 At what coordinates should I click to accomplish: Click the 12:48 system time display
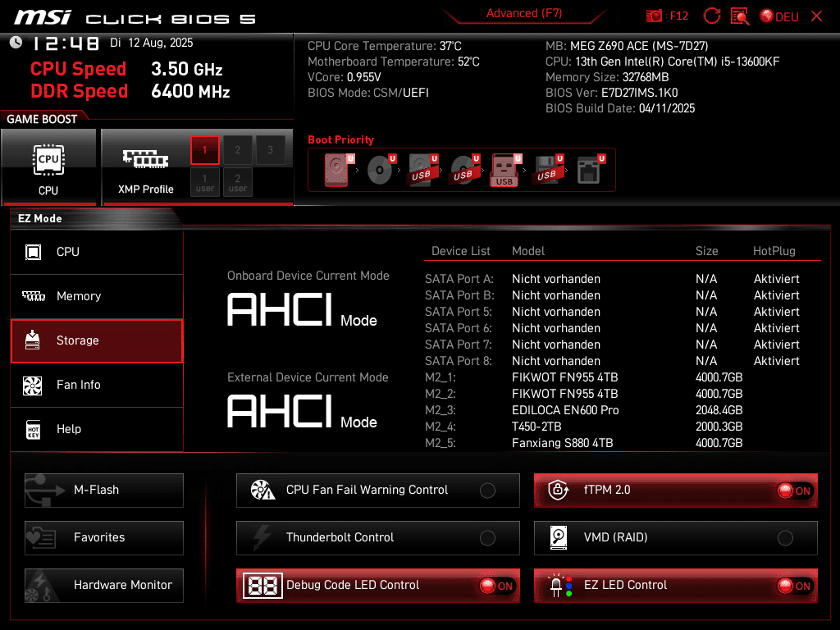(x=66, y=43)
